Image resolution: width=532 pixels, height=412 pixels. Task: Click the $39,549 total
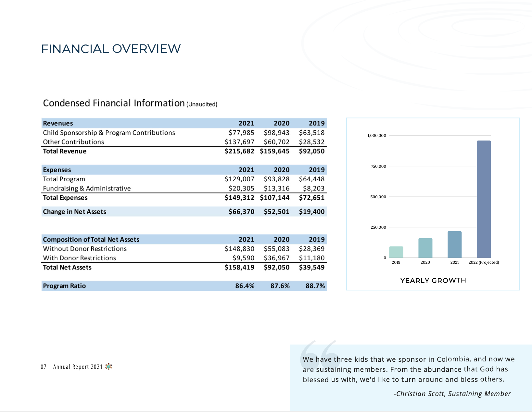tap(312, 267)
